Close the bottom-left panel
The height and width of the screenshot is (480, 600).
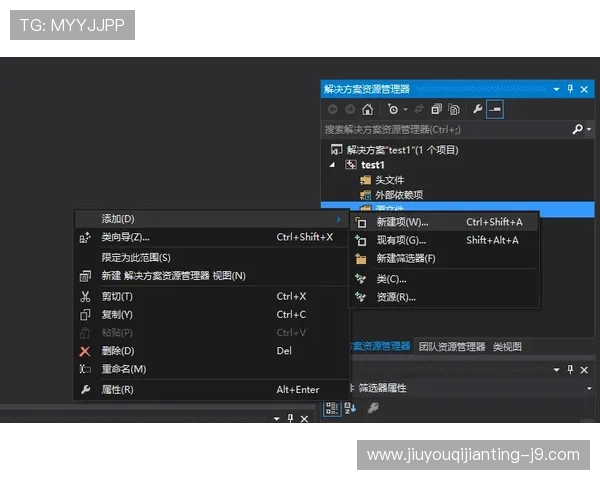coord(304,419)
